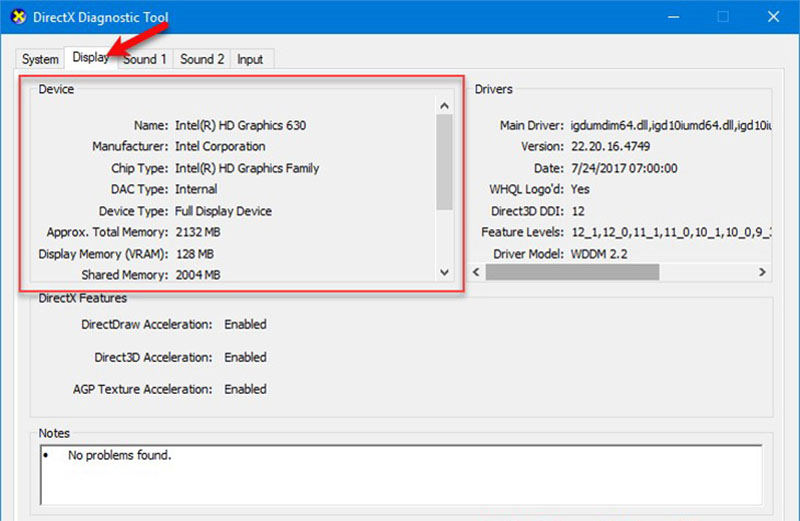Viewport: 800px width, 521px height.
Task: Click the Drivers panel scroll right arrow
Action: click(x=761, y=272)
